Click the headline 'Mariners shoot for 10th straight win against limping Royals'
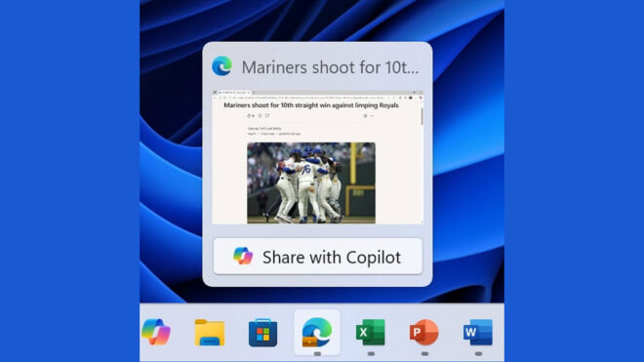Screen dimensions: 644x362 coord(311,105)
